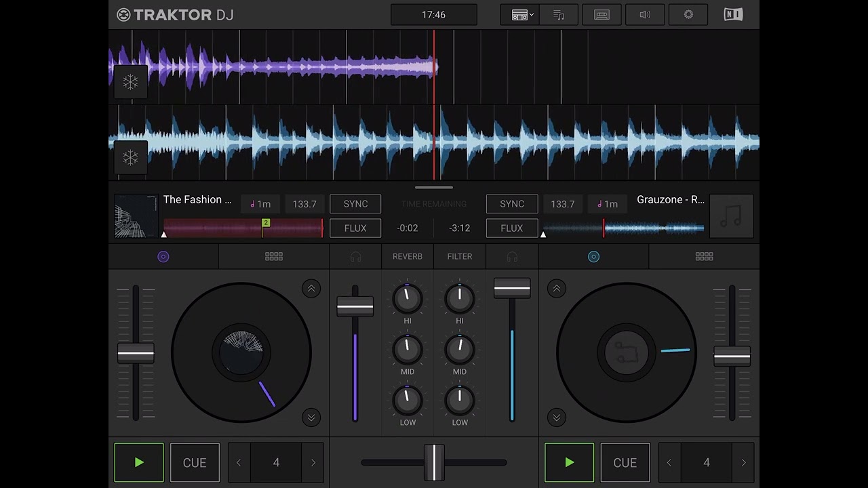
Task: Click left channel MID EQ knob
Action: (408, 350)
